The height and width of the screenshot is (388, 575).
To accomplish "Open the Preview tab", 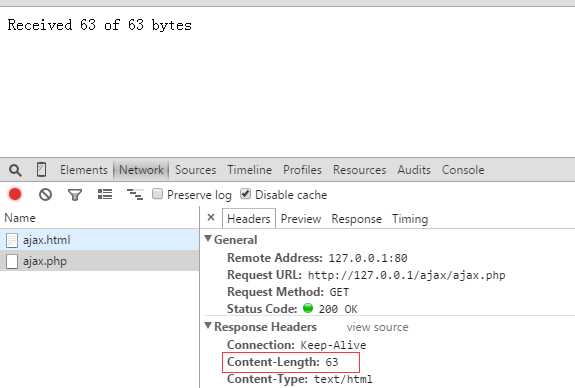I will coord(301,219).
